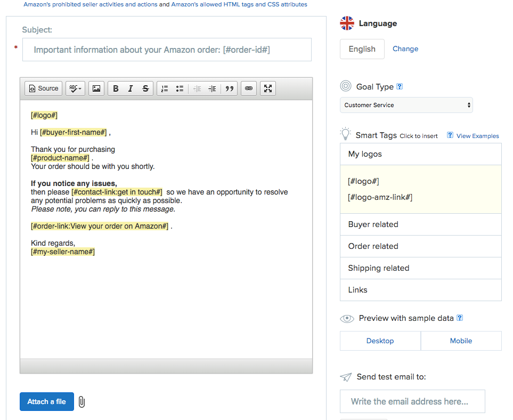
Task: Click the paperclip attachment icon
Action: pos(82,402)
